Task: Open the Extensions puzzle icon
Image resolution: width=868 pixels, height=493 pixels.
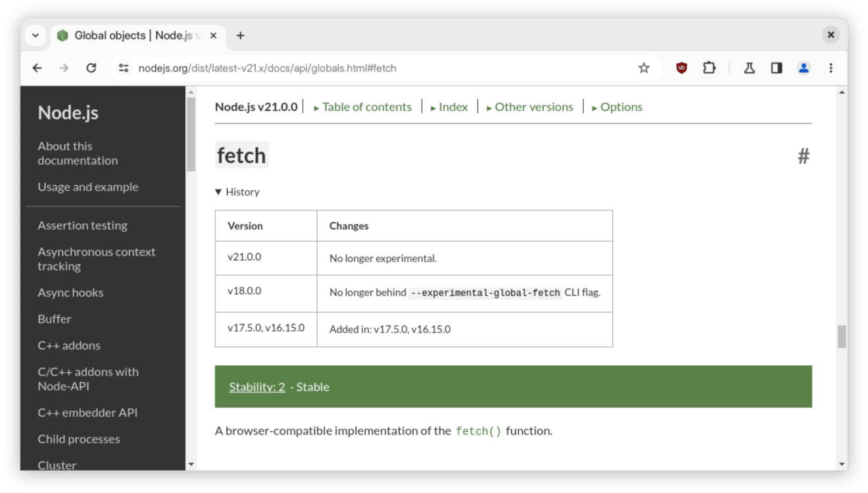Action: coord(709,68)
